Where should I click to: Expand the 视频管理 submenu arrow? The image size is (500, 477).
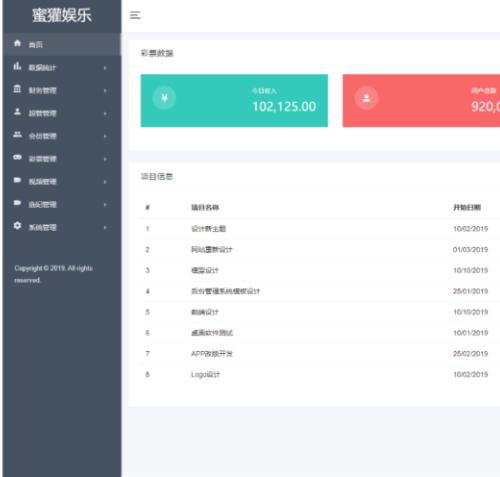coord(105,182)
